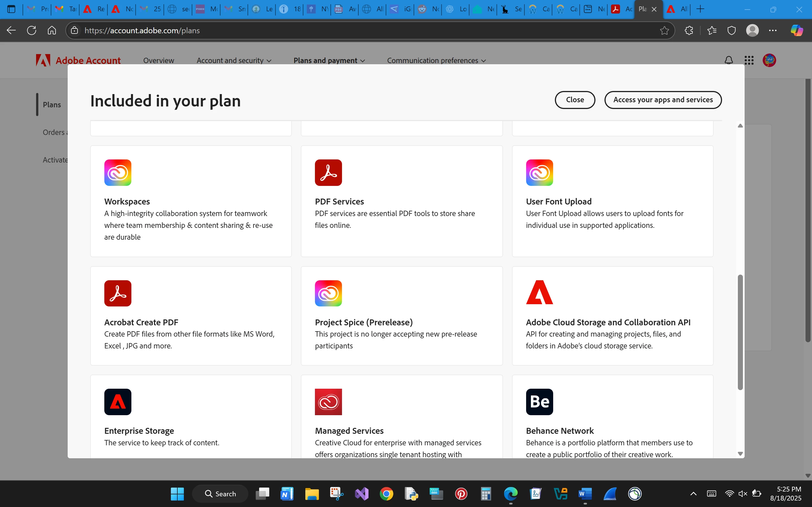Expand Communication preferences menu

click(x=436, y=60)
